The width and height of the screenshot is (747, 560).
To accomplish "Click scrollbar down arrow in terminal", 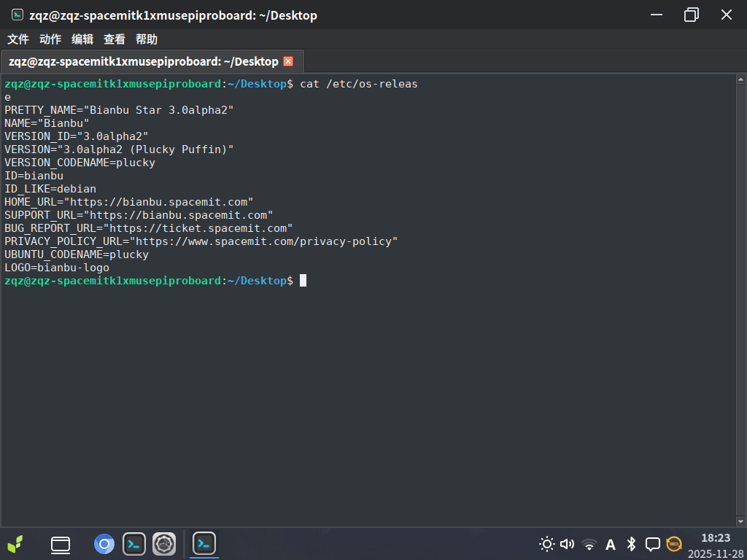I will pos(740,521).
